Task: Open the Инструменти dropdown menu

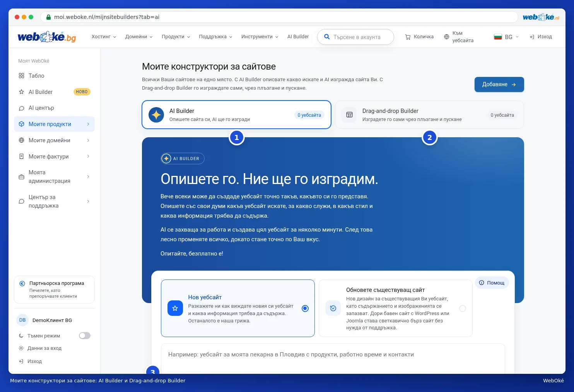Action: [260, 37]
